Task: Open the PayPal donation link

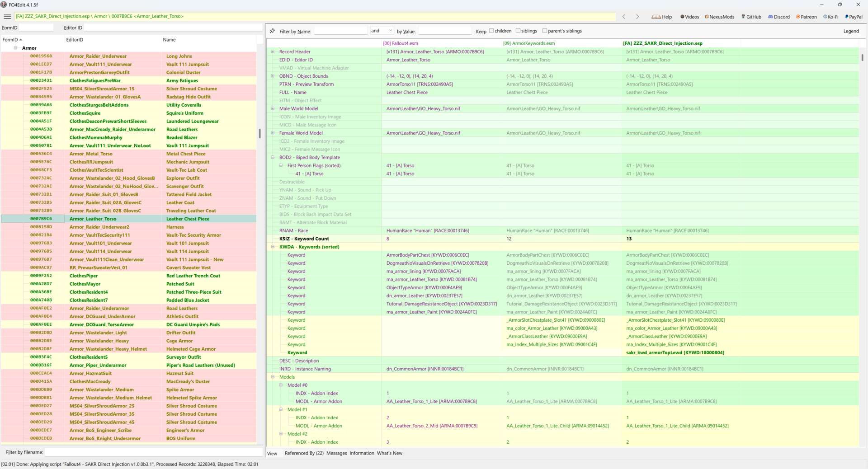Action: tap(854, 17)
